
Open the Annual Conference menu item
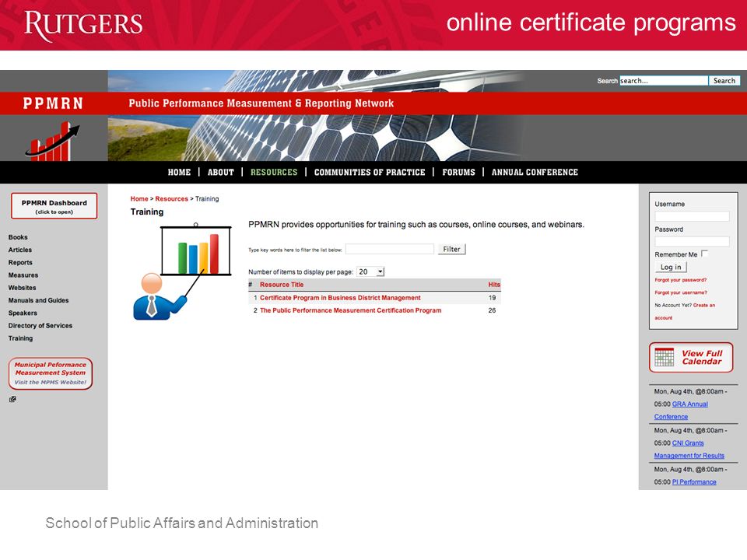[x=535, y=173]
